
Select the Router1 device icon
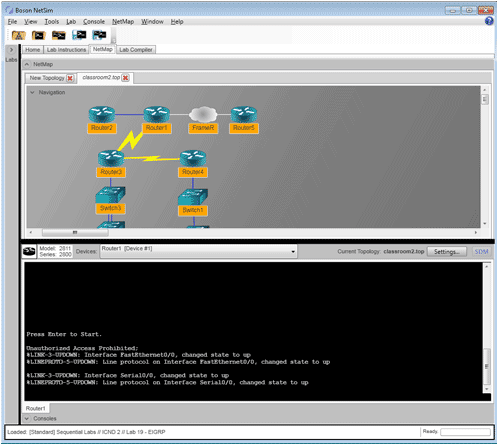click(x=157, y=114)
